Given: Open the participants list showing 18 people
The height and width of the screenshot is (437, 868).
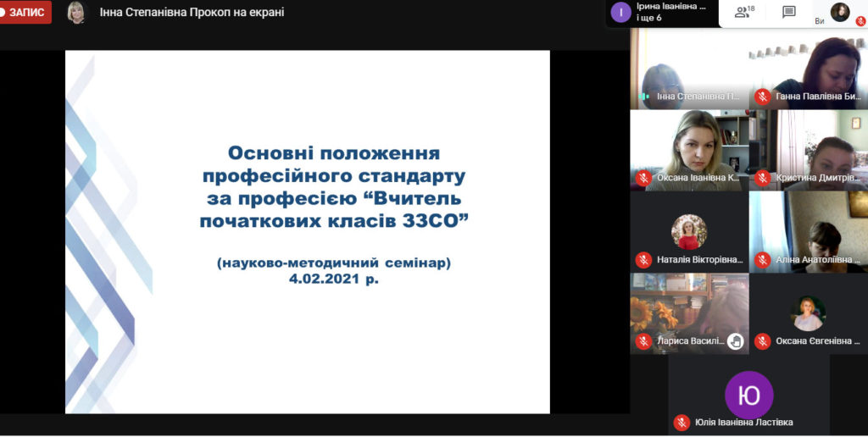Looking at the screenshot, I should click(x=744, y=12).
